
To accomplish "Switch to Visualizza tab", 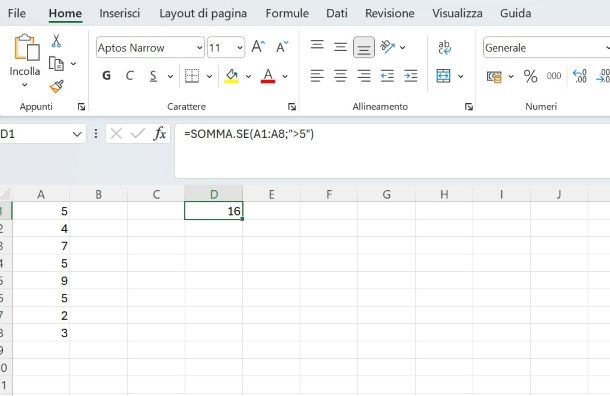I will pos(457,13).
